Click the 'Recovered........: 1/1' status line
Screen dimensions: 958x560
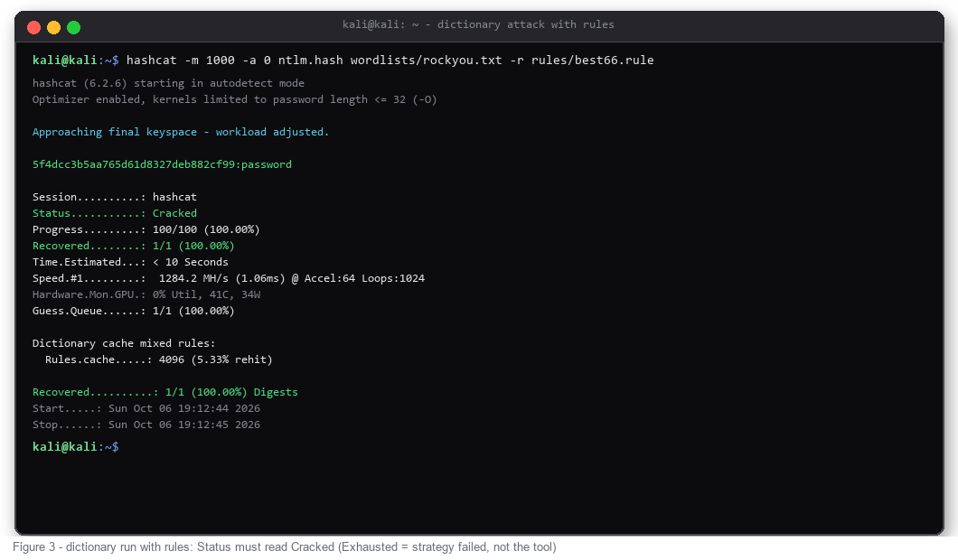click(x=133, y=246)
